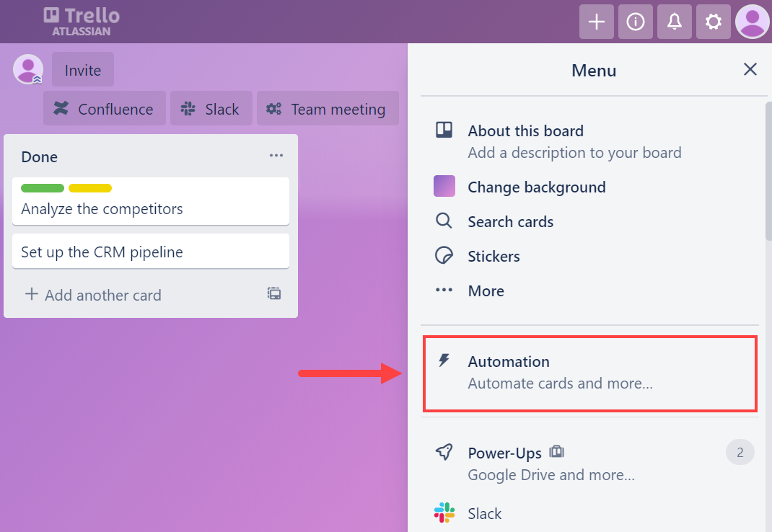The image size is (772, 532).
Task: Click Google Drive and more text
Action: coord(551,474)
